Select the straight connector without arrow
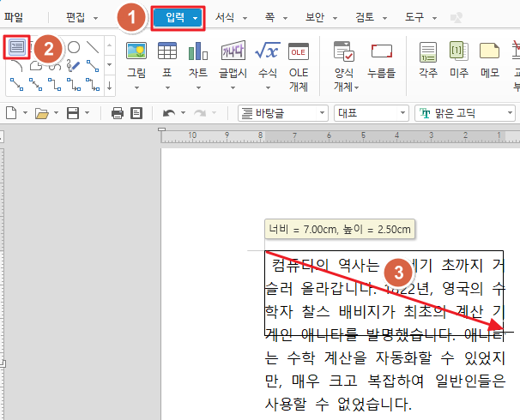 (93, 66)
